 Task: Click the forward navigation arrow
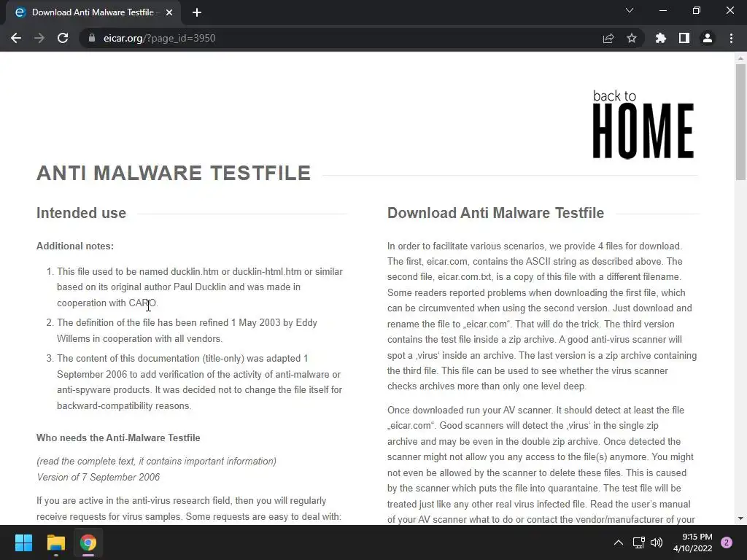[39, 38]
